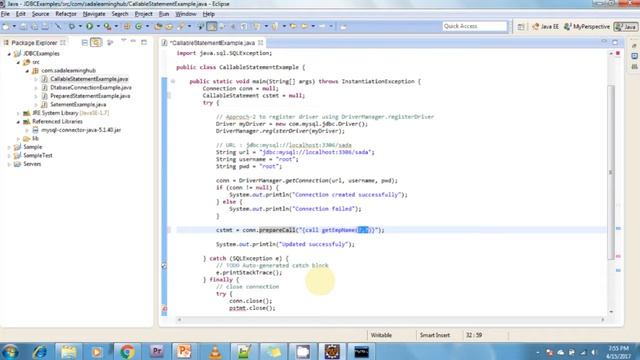Click the Print toolbar icon
Viewport: 640px width, 360px height.
coord(45,27)
